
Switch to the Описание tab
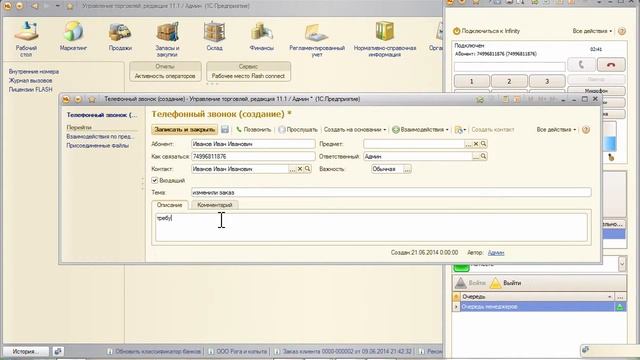click(x=169, y=205)
